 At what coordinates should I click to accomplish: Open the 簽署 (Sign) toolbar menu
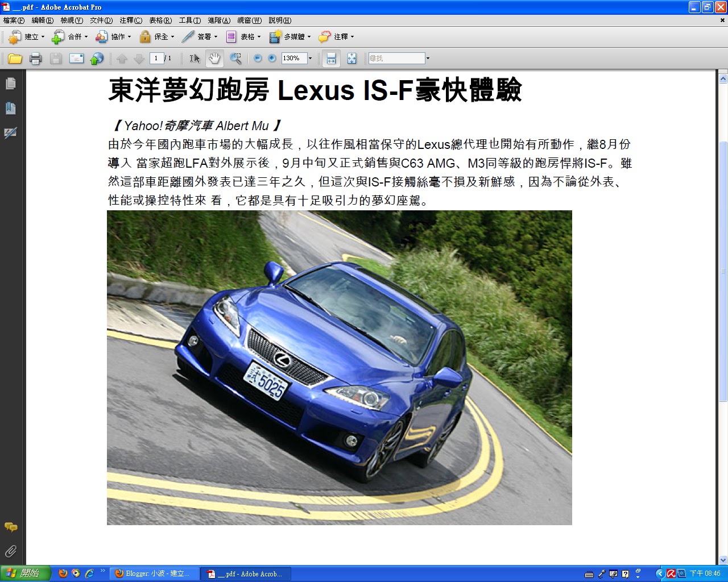pos(200,37)
